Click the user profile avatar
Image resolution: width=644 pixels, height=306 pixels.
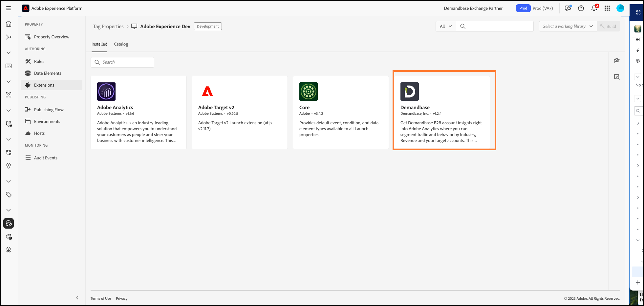point(620,8)
